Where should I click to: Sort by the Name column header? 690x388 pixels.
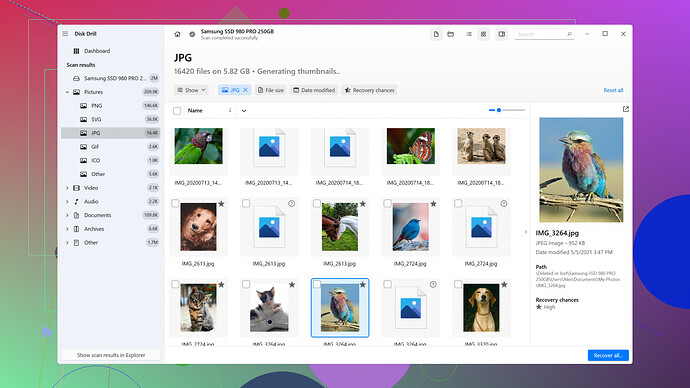click(x=195, y=111)
